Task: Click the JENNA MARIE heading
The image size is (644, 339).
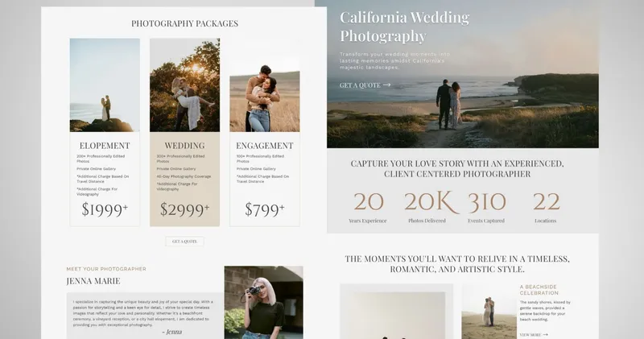Action: (93, 281)
